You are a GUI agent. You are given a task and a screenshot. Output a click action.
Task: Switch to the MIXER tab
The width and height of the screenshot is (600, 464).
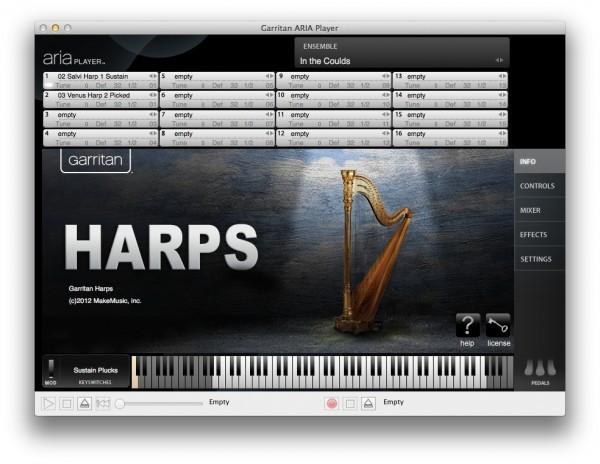(540, 210)
